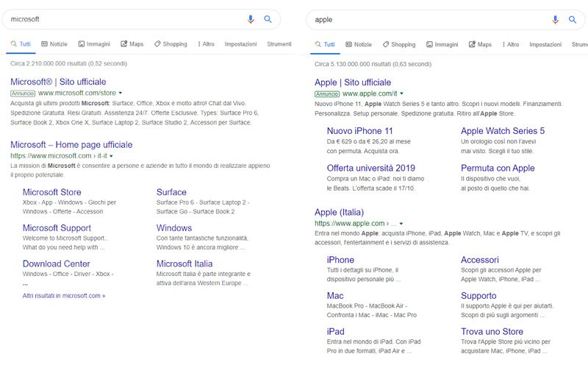
Task: Open the Nuovo iPhone 11 ad sitelink
Action: pos(359,131)
